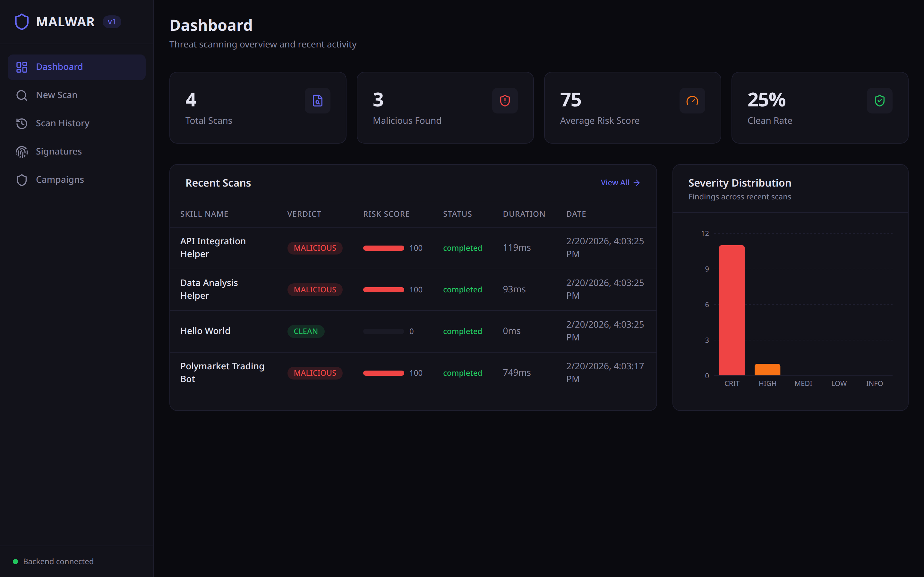Click the red alert shield on Malicious Found card
Image resolution: width=924 pixels, height=577 pixels.
[505, 100]
